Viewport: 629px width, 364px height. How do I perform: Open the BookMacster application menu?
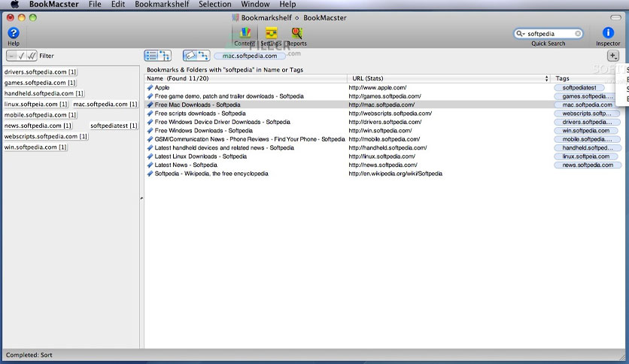[53, 5]
